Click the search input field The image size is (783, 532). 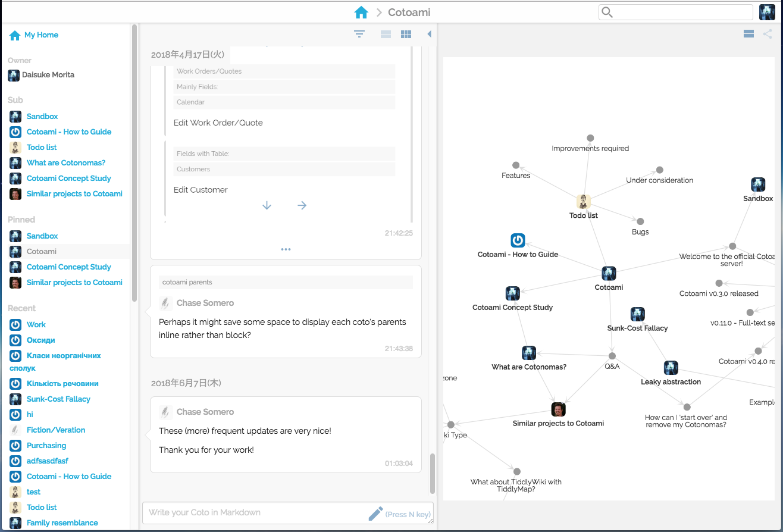tap(676, 12)
